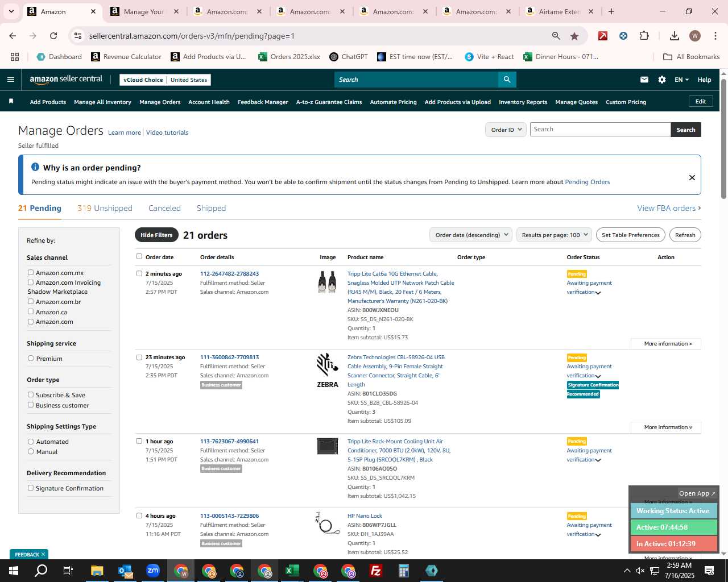Image resolution: width=728 pixels, height=582 pixels.
Task: Select the Automated shipping settings radio
Action: pos(31,441)
